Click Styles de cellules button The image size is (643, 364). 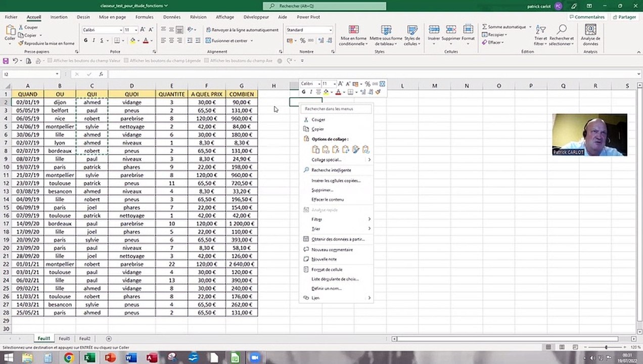(412, 35)
